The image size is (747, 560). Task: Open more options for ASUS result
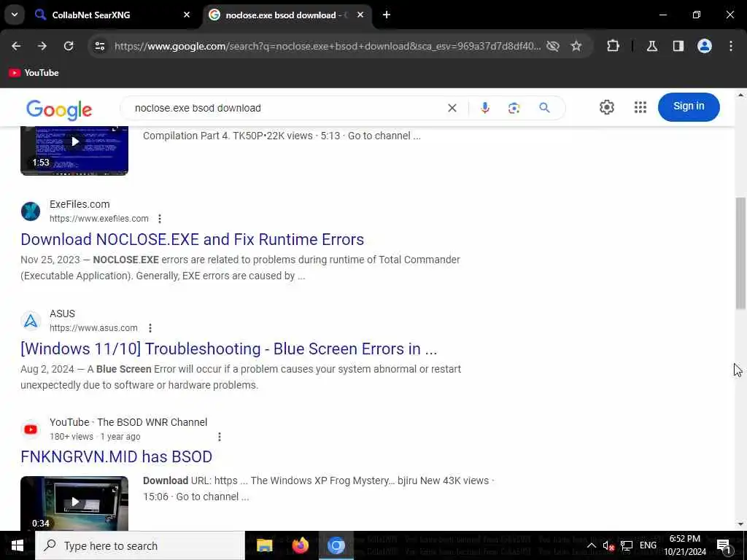click(150, 328)
